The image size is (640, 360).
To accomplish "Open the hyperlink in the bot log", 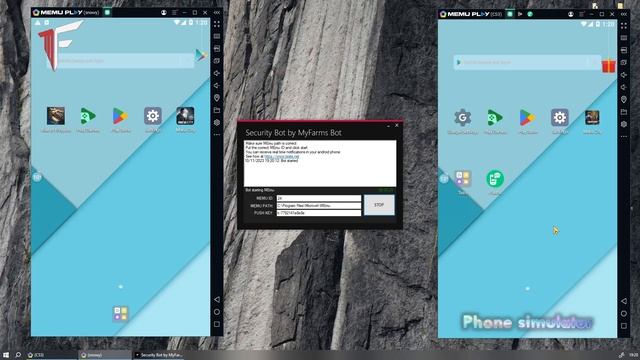I will pyautogui.click(x=281, y=156).
